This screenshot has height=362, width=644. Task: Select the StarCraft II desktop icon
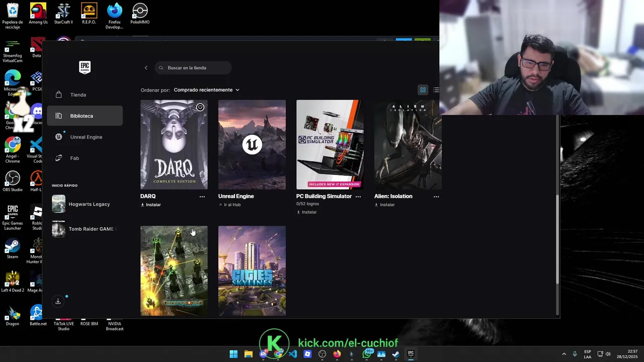pyautogui.click(x=63, y=14)
